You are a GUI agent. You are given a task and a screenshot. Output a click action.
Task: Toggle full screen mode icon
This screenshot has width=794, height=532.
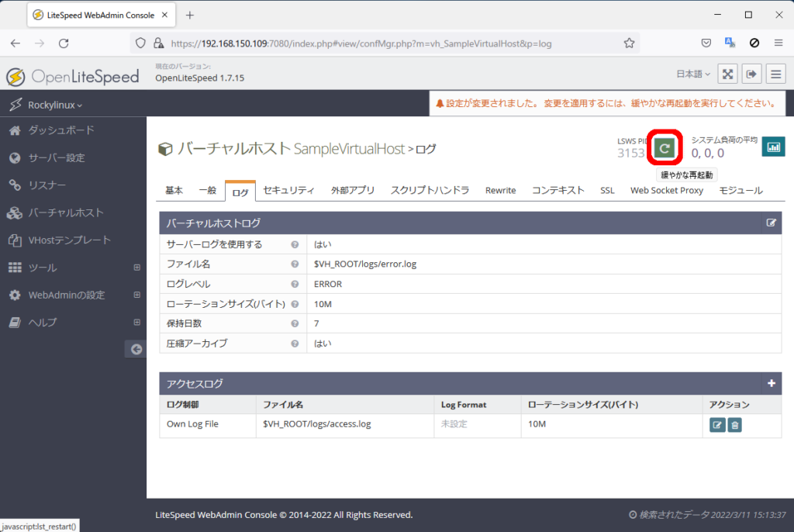tap(727, 74)
